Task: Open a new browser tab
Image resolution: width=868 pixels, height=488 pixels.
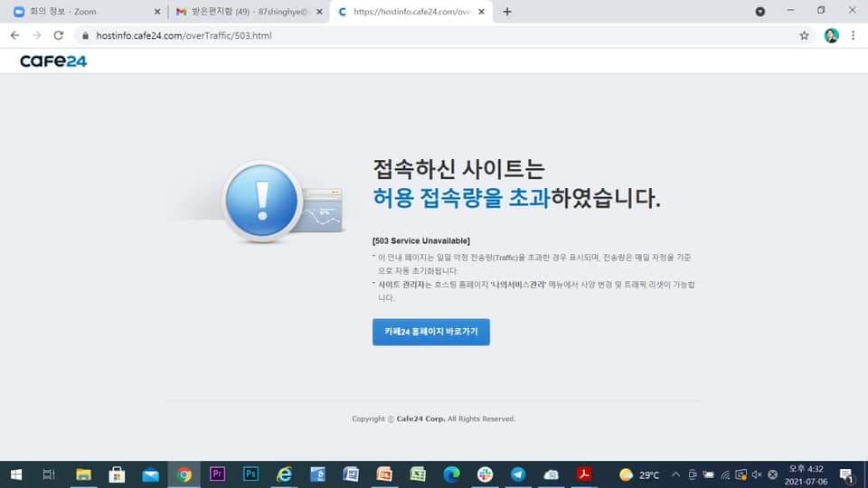Action: pyautogui.click(x=507, y=12)
